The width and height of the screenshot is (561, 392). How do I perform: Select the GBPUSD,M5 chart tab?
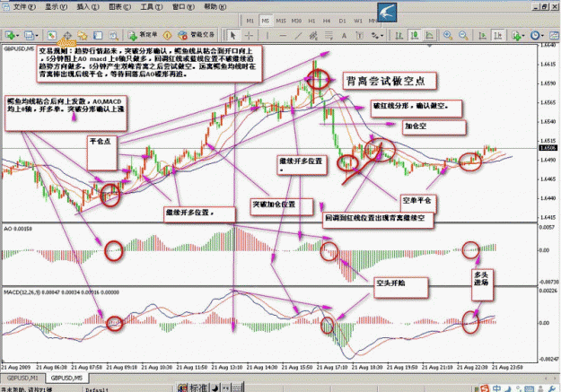click(x=67, y=378)
